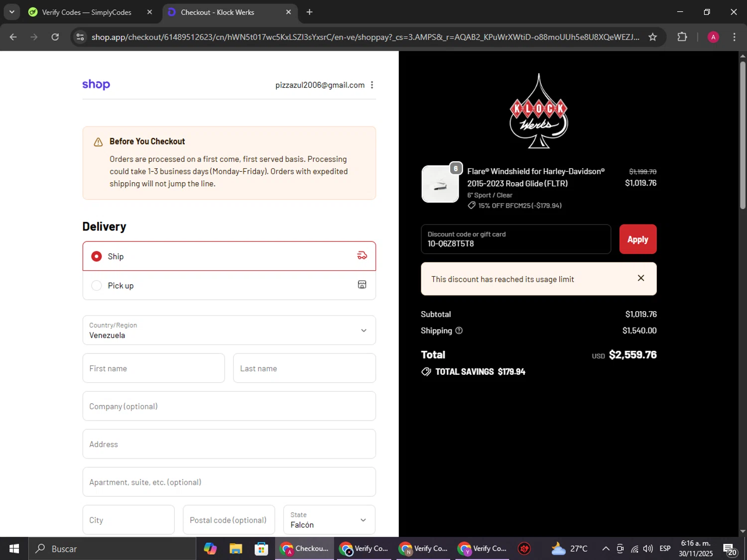Click the $1,540.00 shipping cost
This screenshot has width=747, height=560.
639,331
